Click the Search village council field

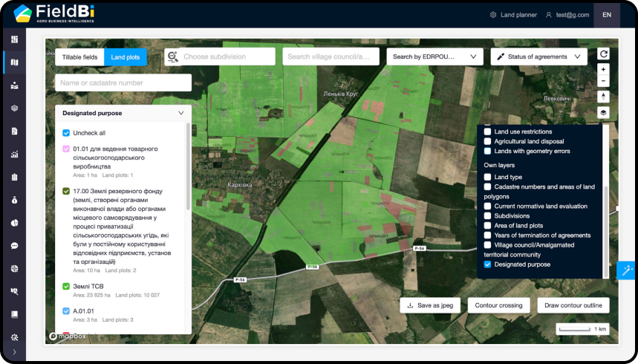[331, 56]
